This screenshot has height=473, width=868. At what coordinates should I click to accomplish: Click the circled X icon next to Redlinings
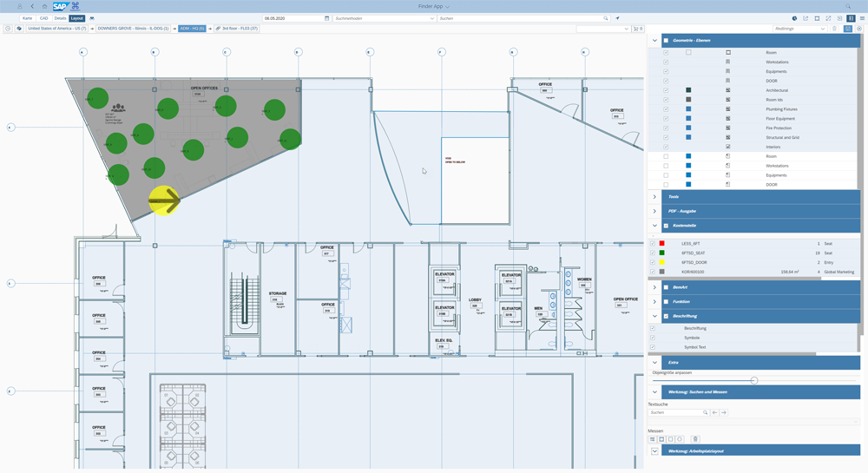point(859,29)
